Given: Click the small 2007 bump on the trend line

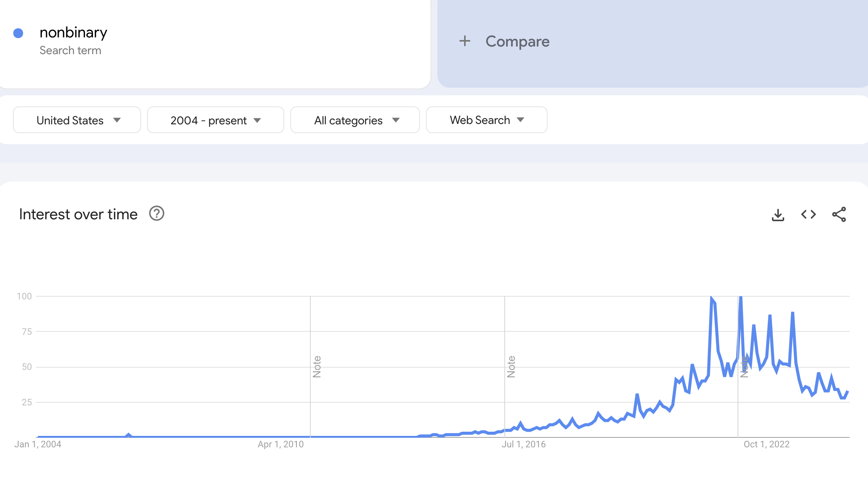Looking at the screenshot, I should [x=128, y=435].
